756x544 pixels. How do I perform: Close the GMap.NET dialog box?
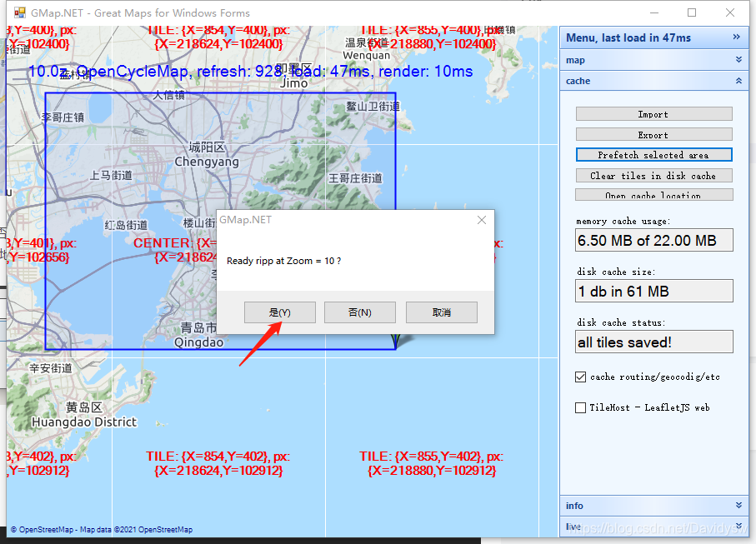click(481, 220)
